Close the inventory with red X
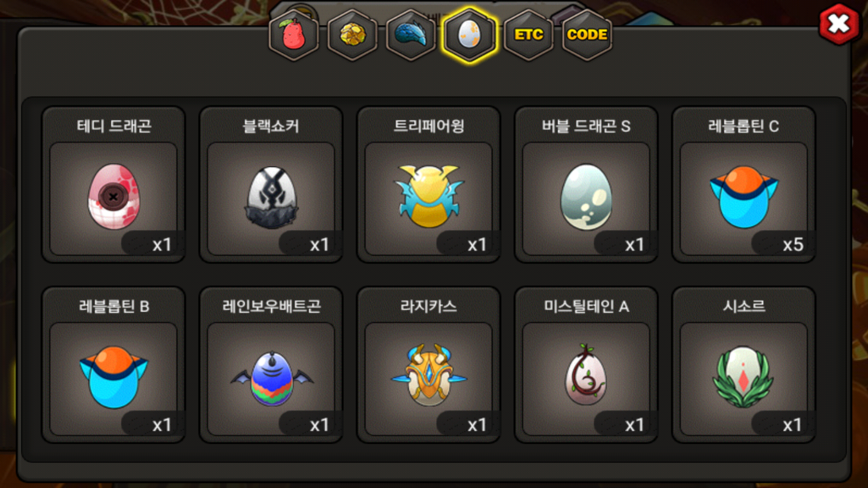 839,24
